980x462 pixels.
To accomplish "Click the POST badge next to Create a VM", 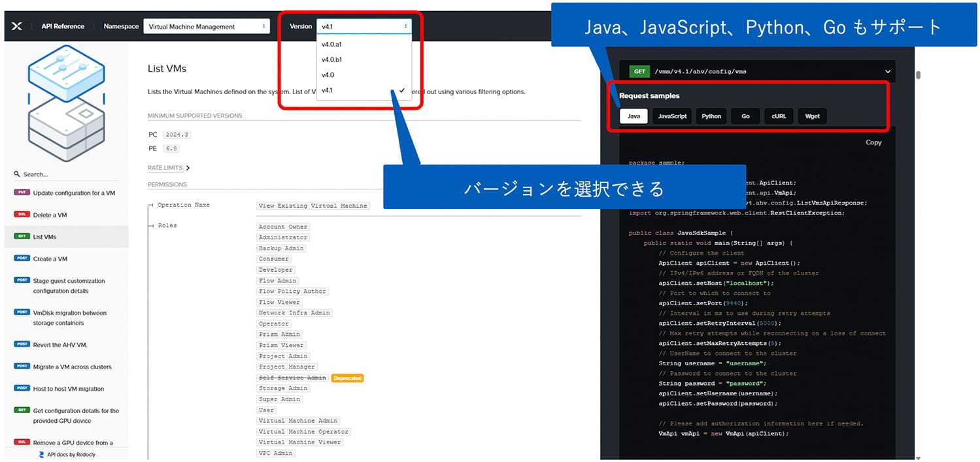I will [21, 259].
